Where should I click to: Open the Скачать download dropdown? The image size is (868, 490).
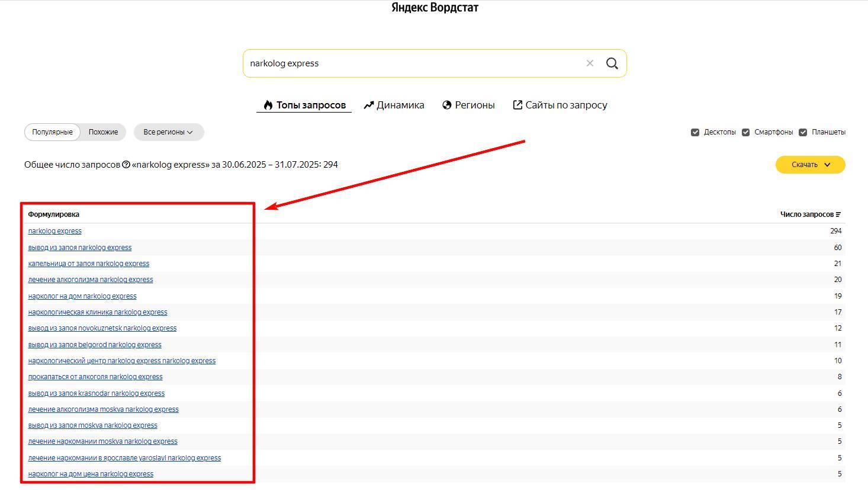[x=810, y=165]
